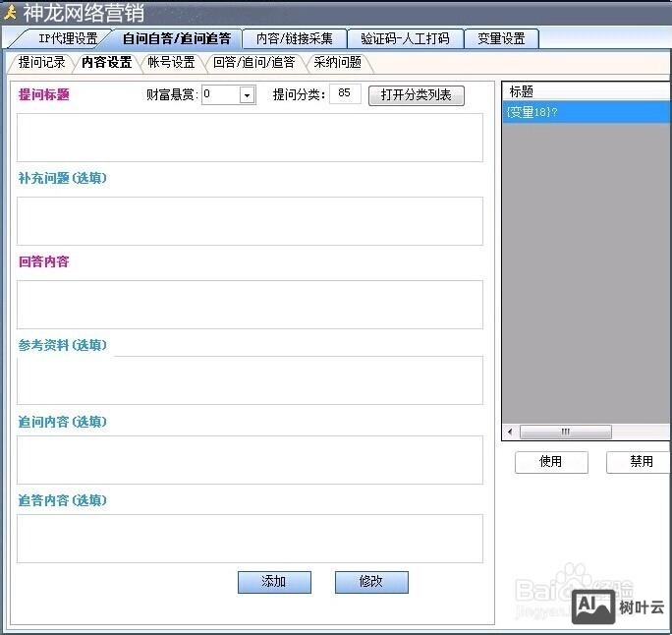Switch to the 采纳问题 sub-tab
The height and width of the screenshot is (635, 672).
coord(337,63)
